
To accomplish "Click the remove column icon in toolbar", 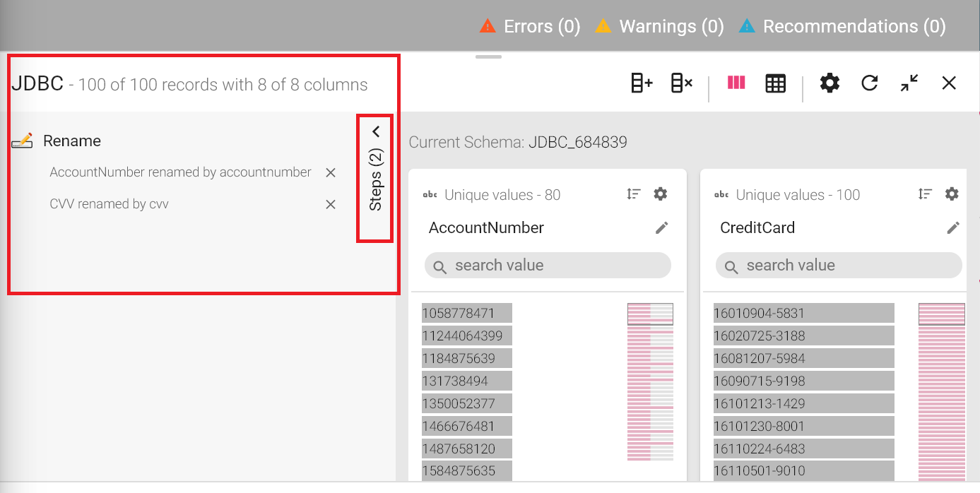I will tap(681, 83).
